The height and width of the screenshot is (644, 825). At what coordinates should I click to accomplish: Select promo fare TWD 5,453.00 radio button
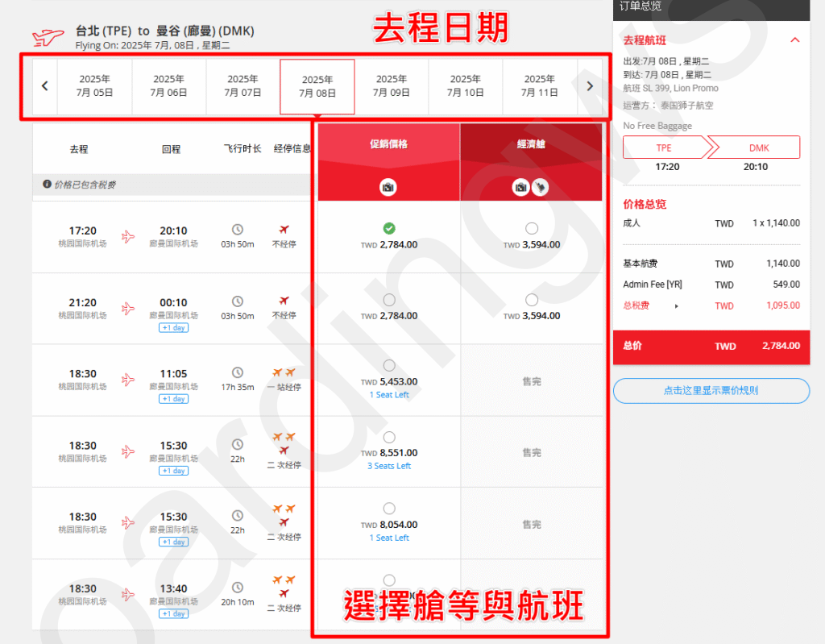click(389, 365)
